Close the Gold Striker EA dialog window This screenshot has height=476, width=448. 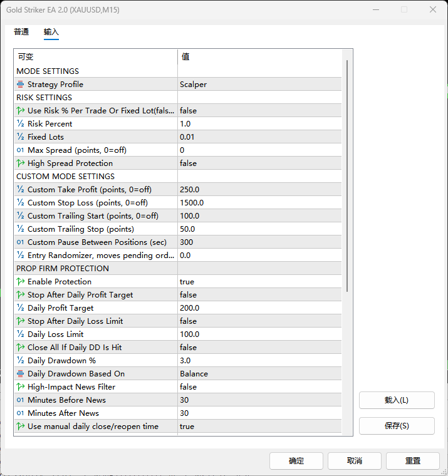tap(433, 10)
